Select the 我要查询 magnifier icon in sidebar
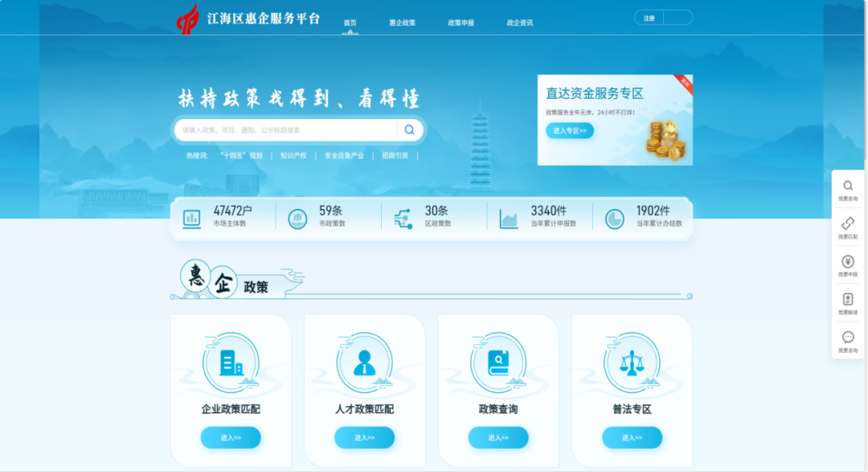868x472 pixels. 847,185
